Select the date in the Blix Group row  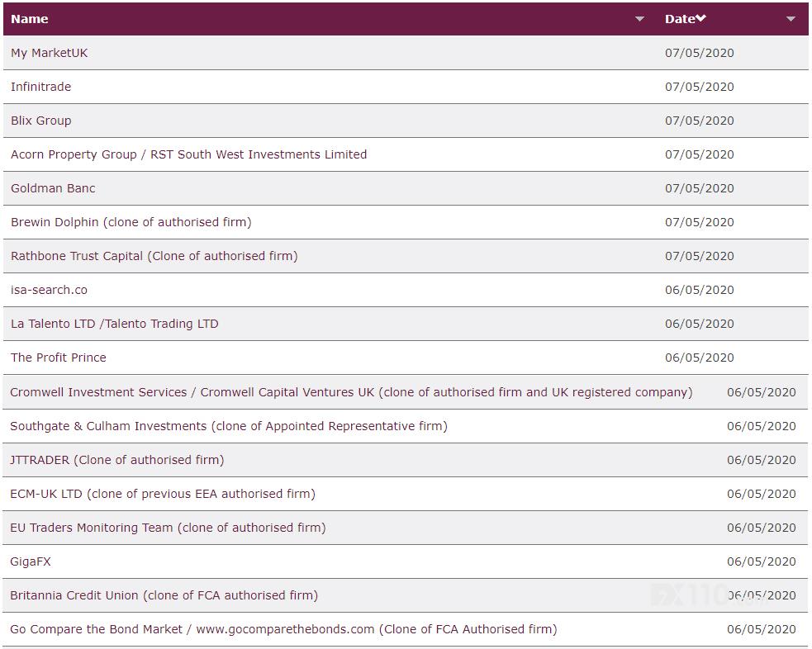click(699, 121)
